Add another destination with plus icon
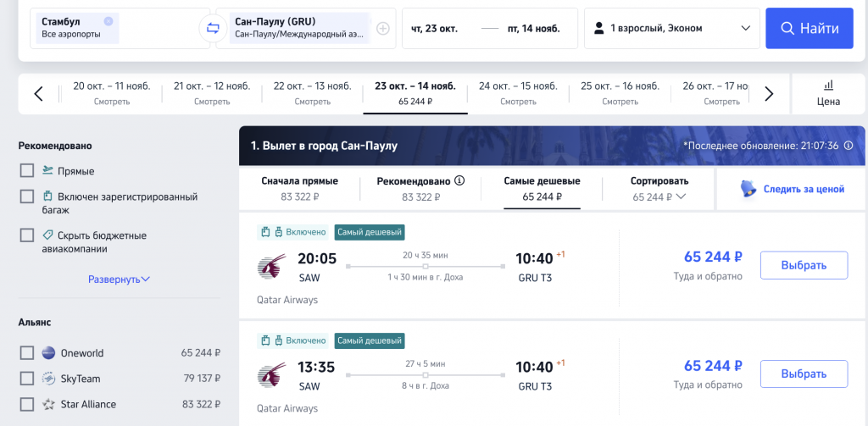This screenshot has height=426, width=868. click(x=383, y=28)
